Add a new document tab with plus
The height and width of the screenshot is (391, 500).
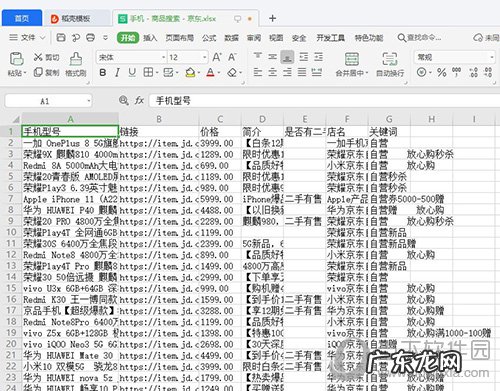click(x=272, y=18)
